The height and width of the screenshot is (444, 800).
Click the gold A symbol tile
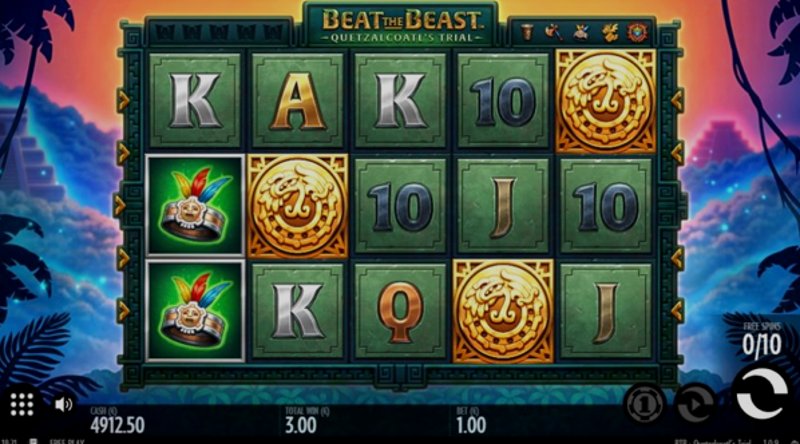point(298,101)
